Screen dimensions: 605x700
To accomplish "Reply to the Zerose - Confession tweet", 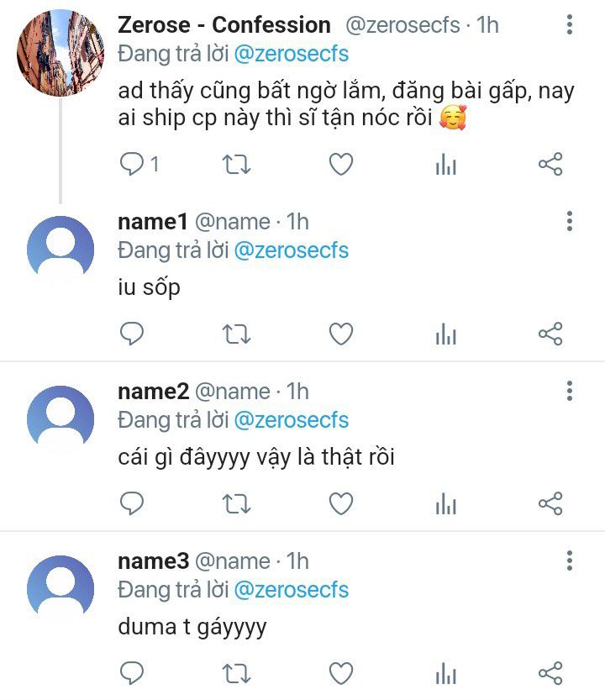I will tap(133, 164).
